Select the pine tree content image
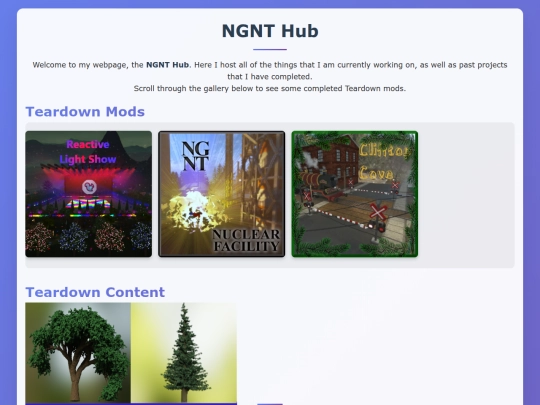The image size is (540, 405). [x=184, y=353]
